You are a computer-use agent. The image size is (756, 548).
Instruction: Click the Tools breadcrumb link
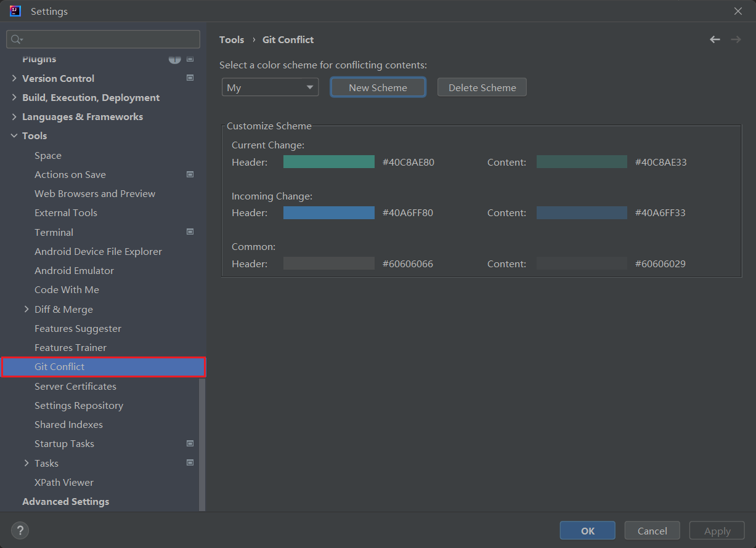pos(232,39)
